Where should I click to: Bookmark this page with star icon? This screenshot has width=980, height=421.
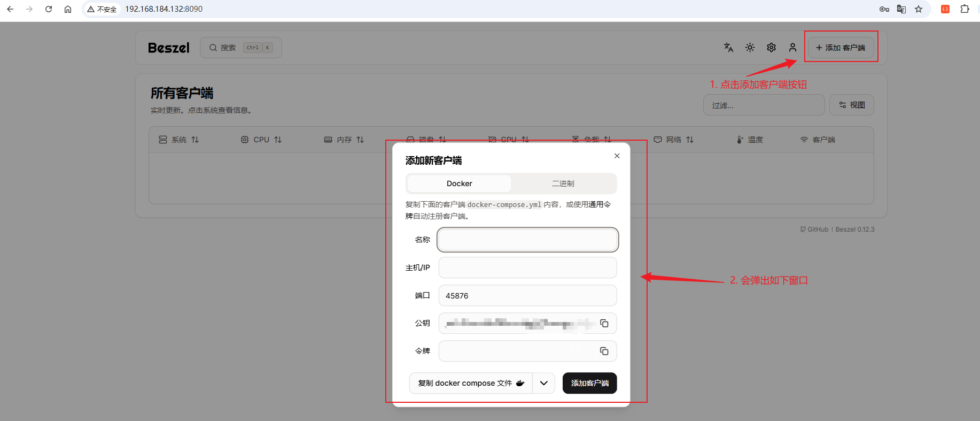coord(919,9)
